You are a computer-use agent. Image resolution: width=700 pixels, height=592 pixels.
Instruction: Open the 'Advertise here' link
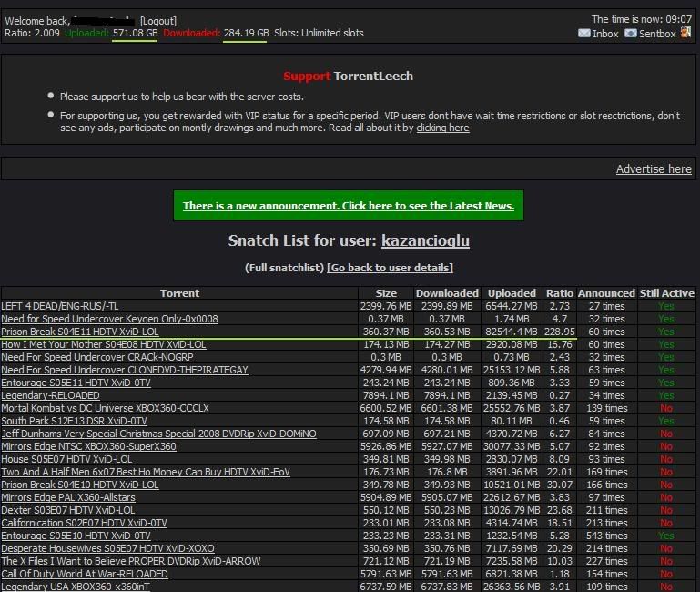(x=653, y=169)
